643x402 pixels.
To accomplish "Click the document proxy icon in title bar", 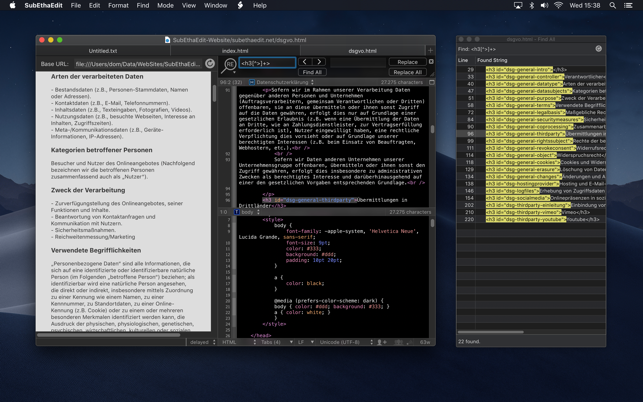I will [167, 40].
